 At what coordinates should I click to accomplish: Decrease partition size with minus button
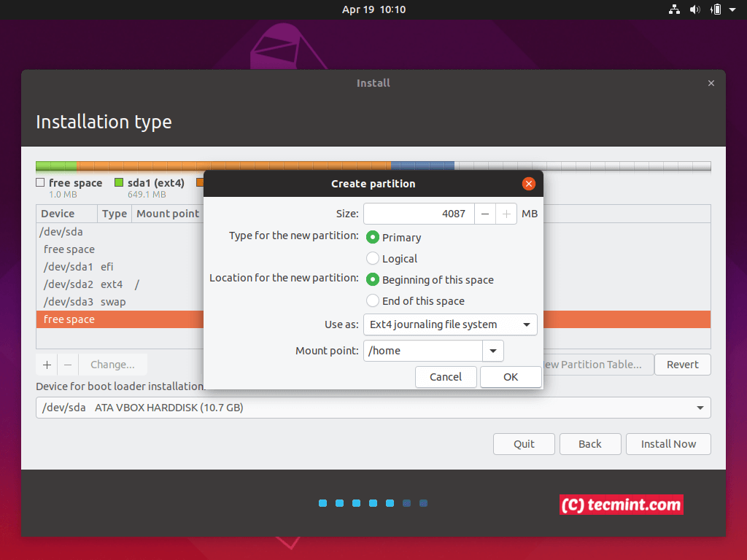pos(485,214)
